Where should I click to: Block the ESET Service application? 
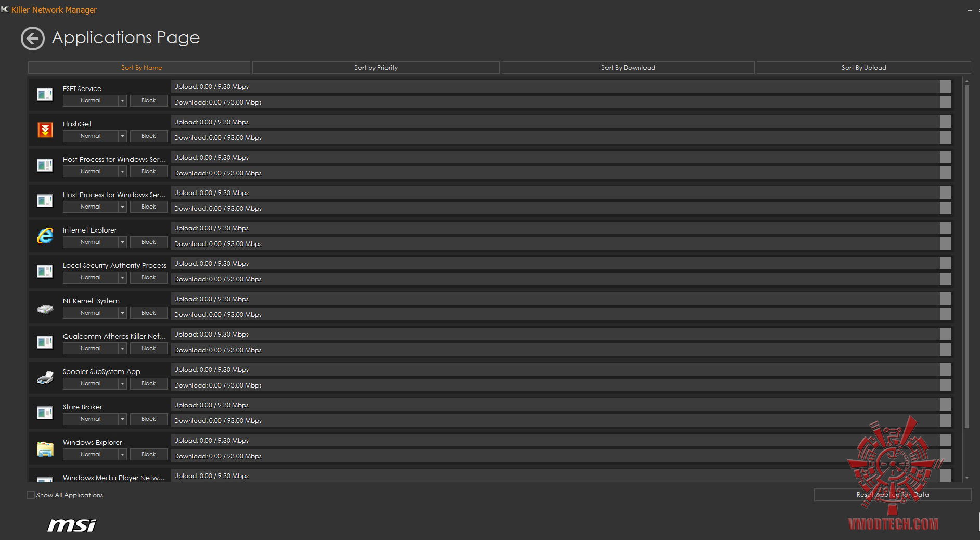149,100
